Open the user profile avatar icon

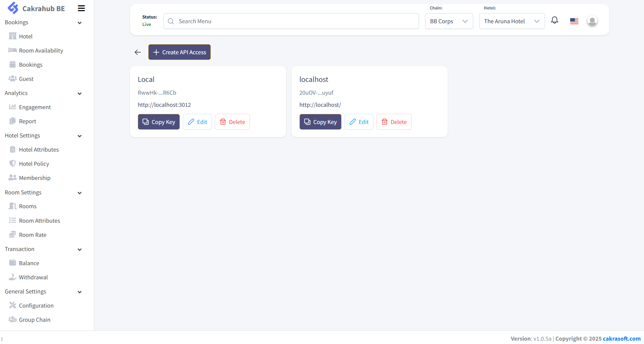[x=592, y=21]
